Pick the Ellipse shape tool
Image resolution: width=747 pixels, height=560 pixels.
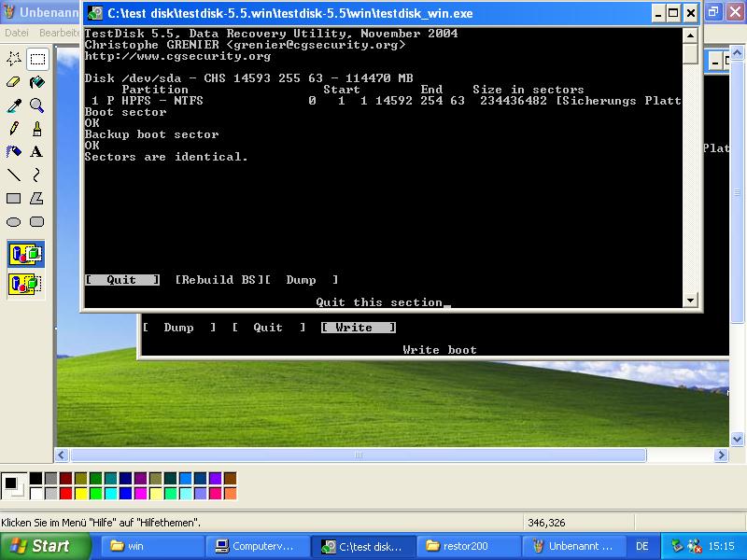13,222
